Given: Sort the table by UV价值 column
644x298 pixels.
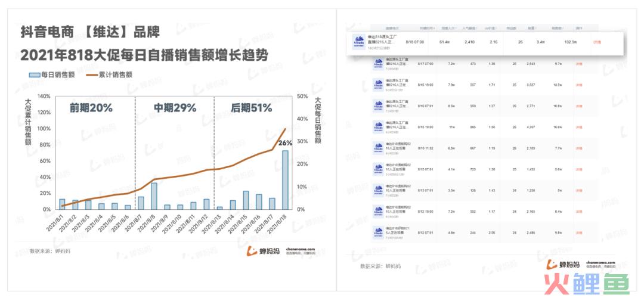Looking at the screenshot, I should [490, 29].
